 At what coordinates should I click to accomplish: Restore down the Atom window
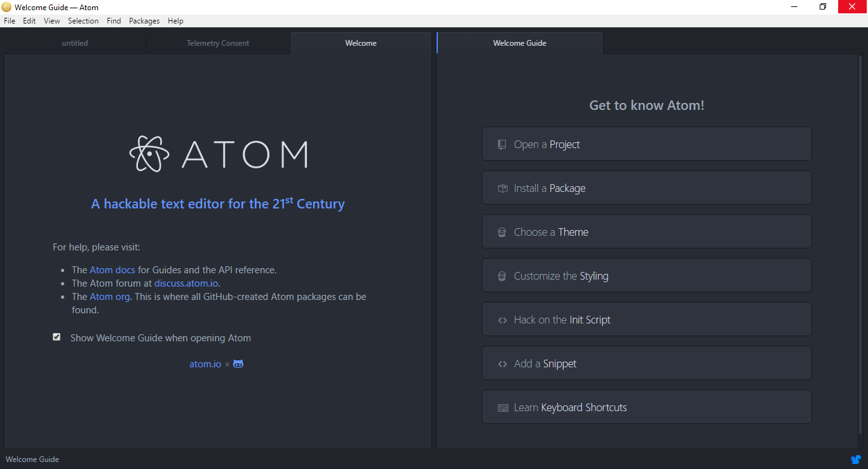pyautogui.click(x=823, y=7)
